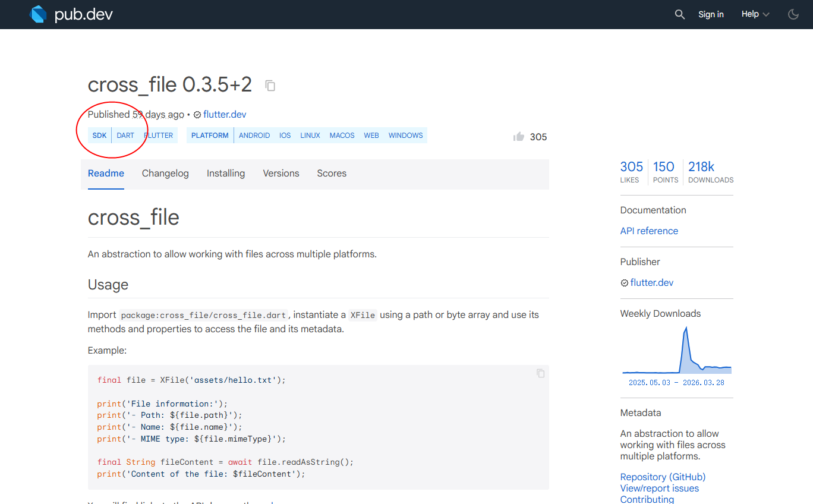The width and height of the screenshot is (813, 504).
Task: Click the 'cross_file' readme heading
Action: point(134,218)
